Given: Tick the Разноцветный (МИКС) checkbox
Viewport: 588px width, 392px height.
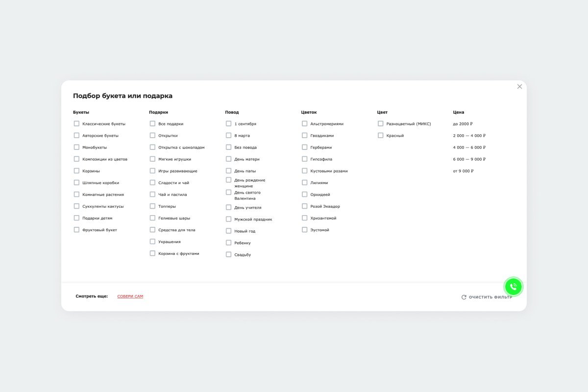Looking at the screenshot, I should (x=380, y=123).
